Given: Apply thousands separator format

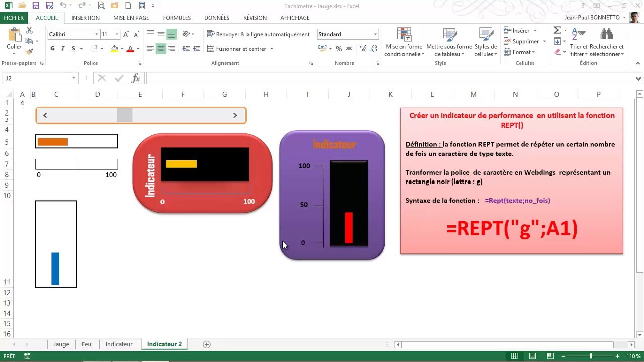Looking at the screenshot, I should click(x=349, y=49).
